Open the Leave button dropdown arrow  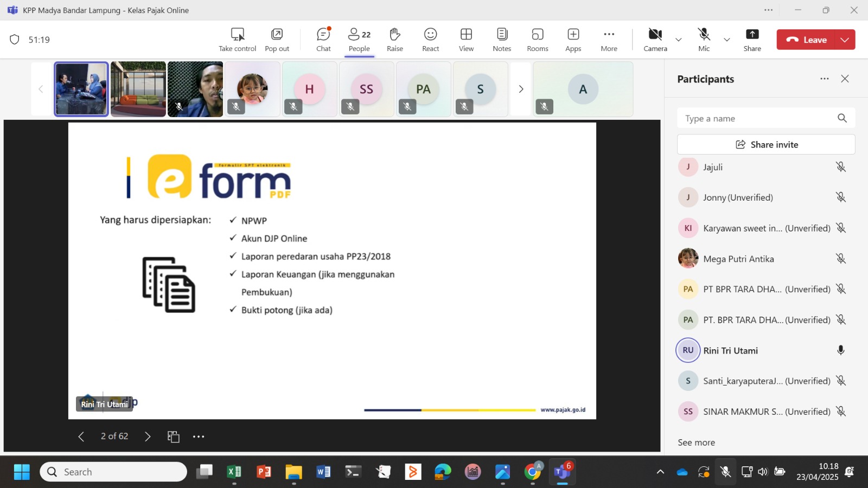tap(845, 40)
